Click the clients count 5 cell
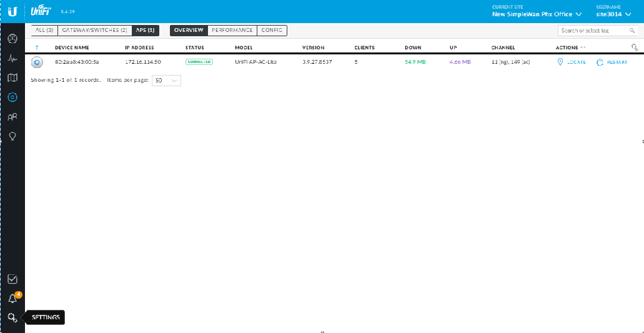Image resolution: width=644 pixels, height=333 pixels. tap(355, 62)
